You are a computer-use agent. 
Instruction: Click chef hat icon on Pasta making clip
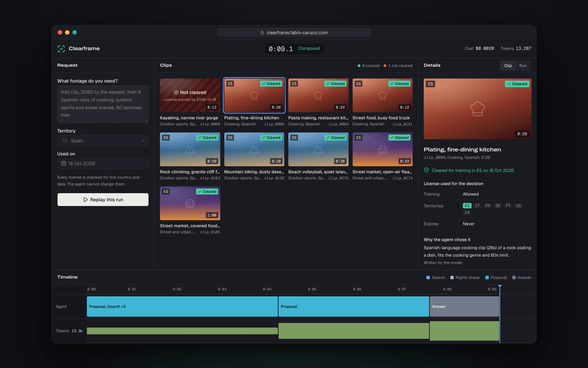pyautogui.click(x=318, y=95)
